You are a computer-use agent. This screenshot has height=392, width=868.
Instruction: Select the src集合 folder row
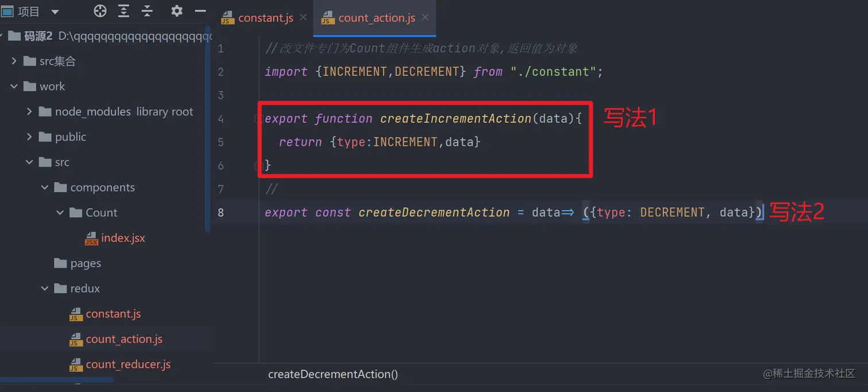coord(106,61)
